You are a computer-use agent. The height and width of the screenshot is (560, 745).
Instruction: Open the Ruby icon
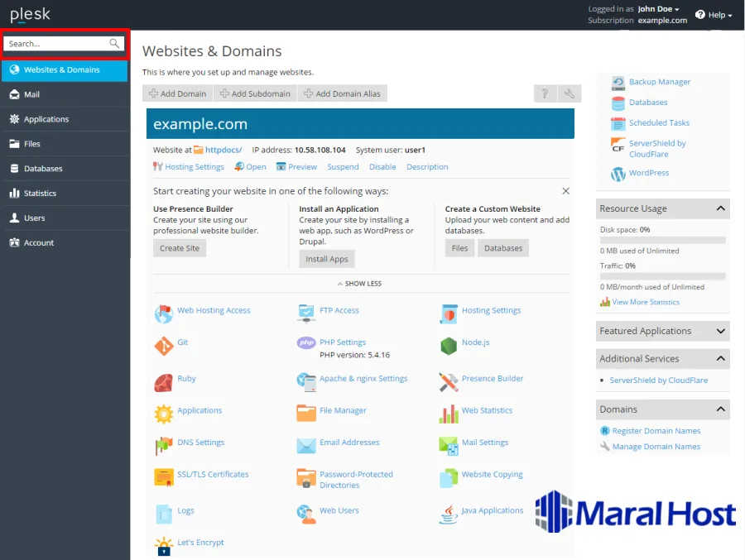click(164, 382)
